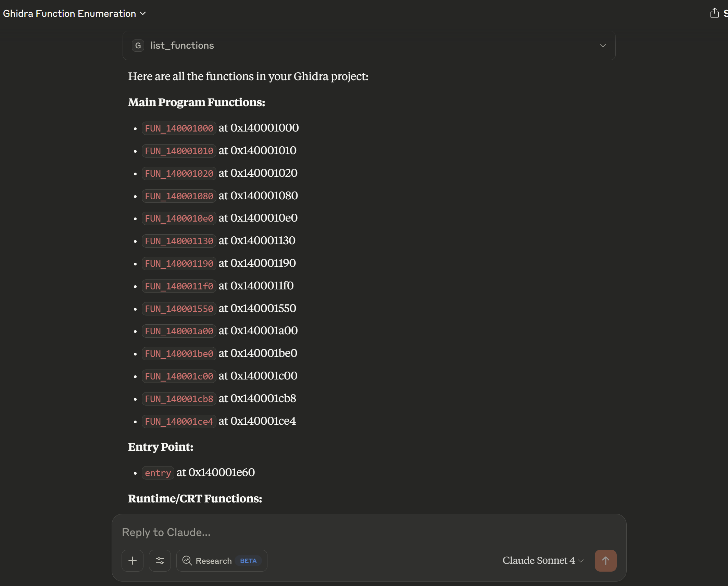Click the G icon beside list_functions
Viewport: 728px width, 586px height.
tap(138, 46)
